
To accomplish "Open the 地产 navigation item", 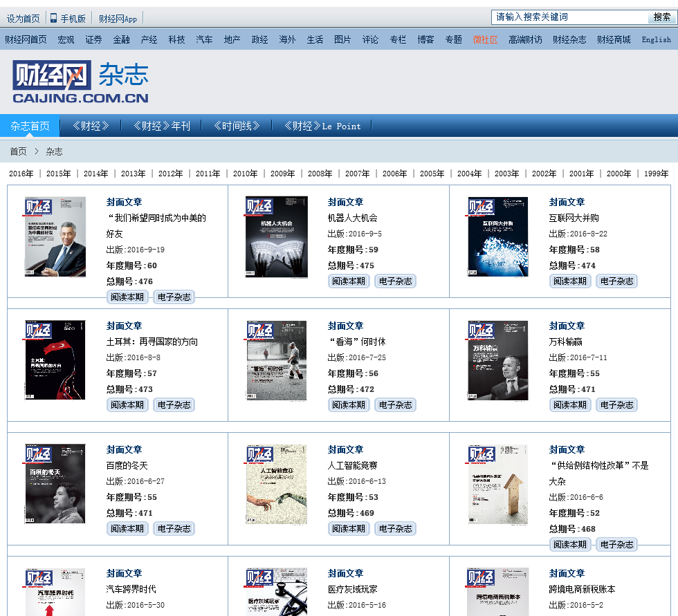I will coord(232,39).
